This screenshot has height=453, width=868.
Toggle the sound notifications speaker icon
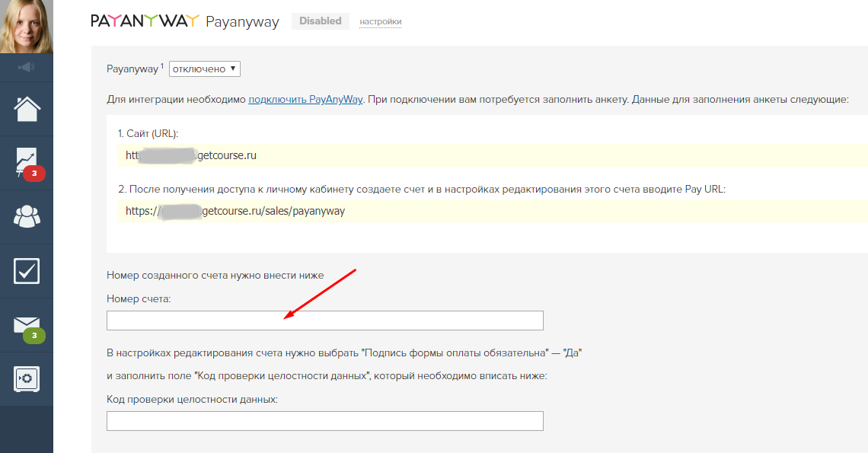point(26,68)
